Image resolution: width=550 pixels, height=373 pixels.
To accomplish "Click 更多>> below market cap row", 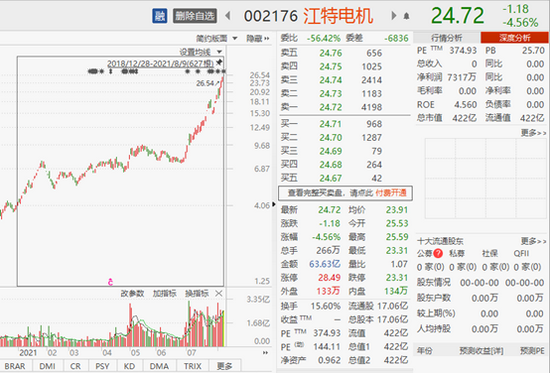I will (x=533, y=133).
